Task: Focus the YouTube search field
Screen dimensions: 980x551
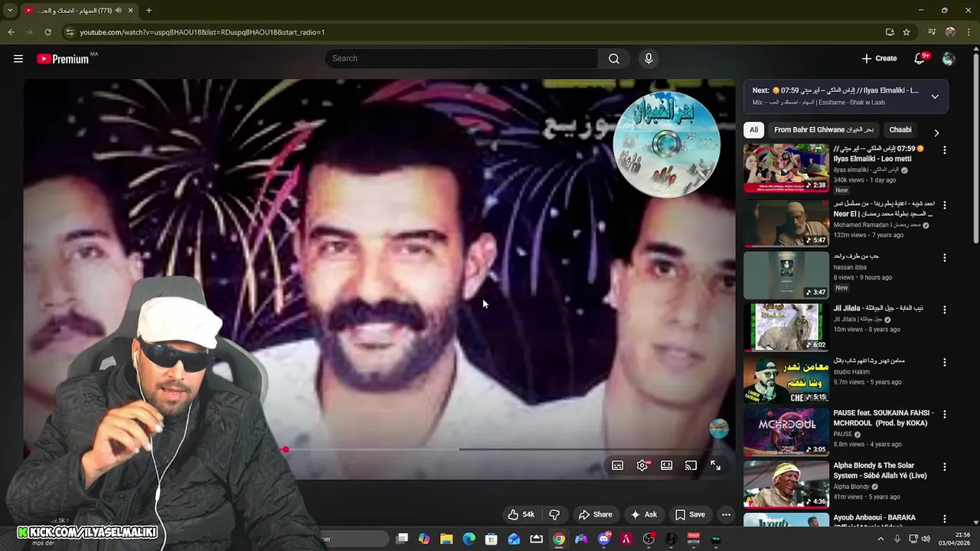Action: [462, 58]
